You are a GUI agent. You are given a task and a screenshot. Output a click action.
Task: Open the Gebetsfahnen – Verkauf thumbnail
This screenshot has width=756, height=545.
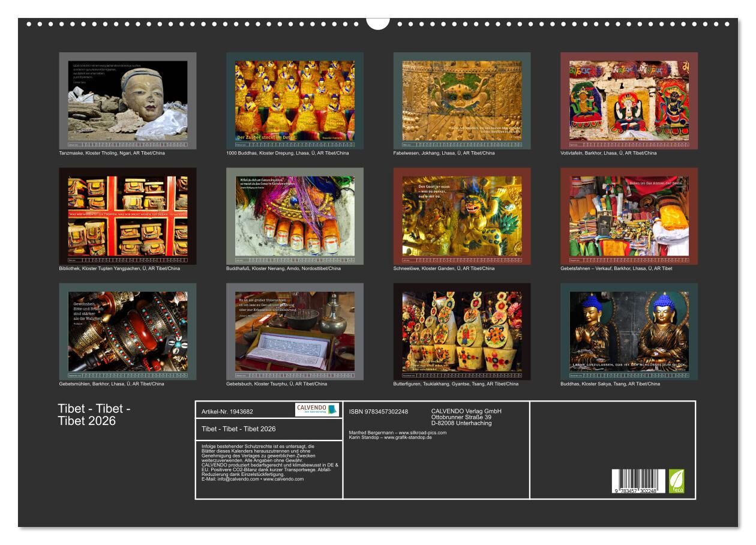click(x=629, y=216)
